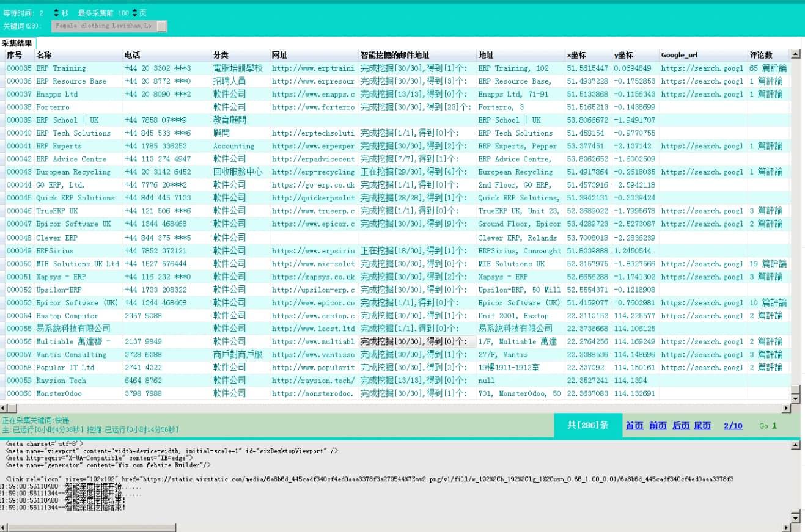Image resolution: width=805 pixels, height=532 pixels.
Task: Click the TrueERP UK name cell
Action: (78, 211)
